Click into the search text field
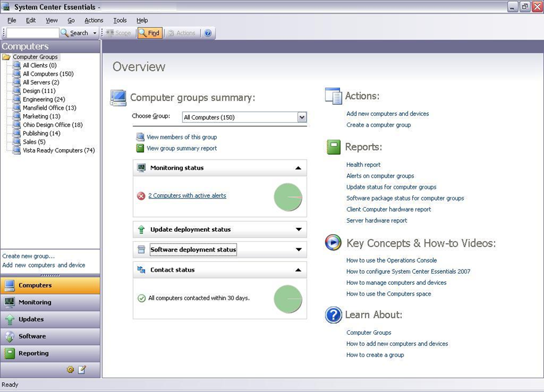This screenshot has height=392, width=544. point(33,33)
